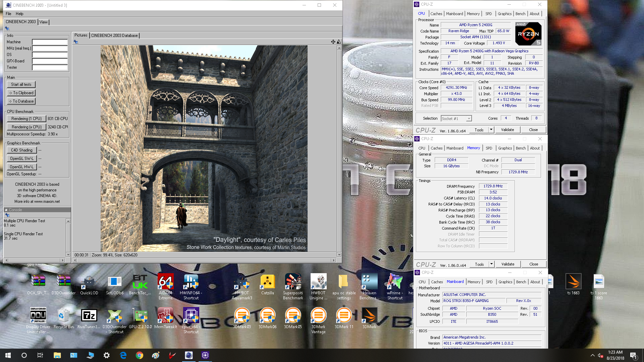Open the Superposition Benchmark icon
Screen dimensions: 644x362
click(293, 287)
